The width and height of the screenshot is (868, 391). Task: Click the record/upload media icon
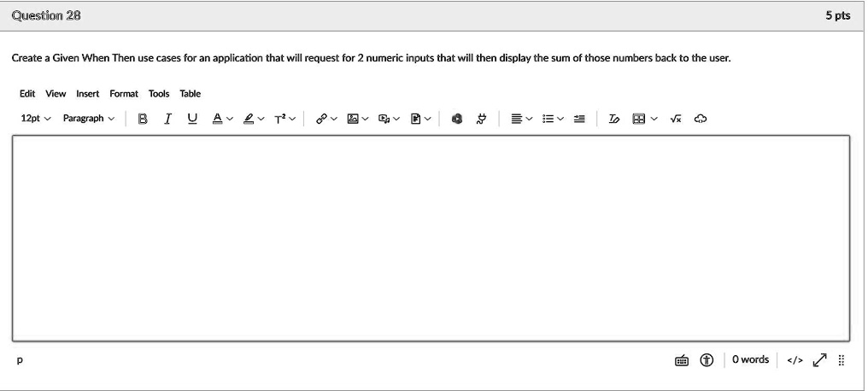[x=384, y=119]
